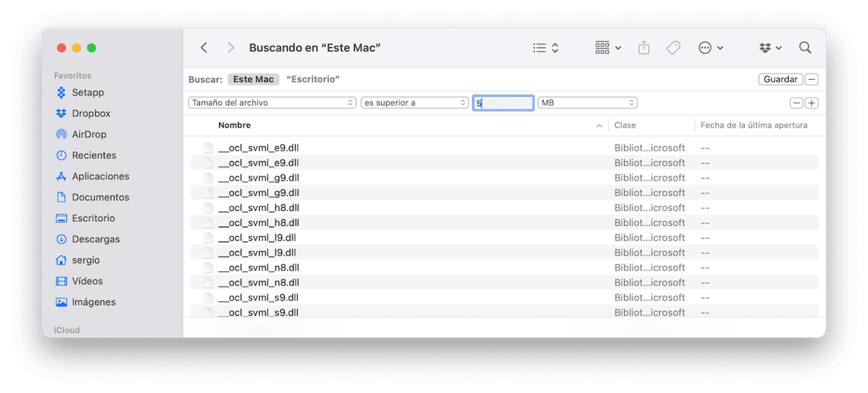Click the Guardar button
Screen dimensions: 868x393
point(780,79)
